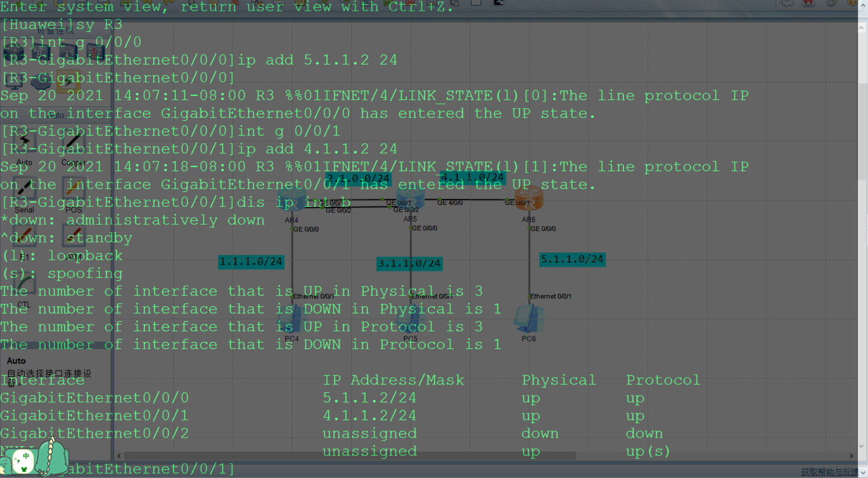Select router AR5 in the topology

(x=411, y=199)
